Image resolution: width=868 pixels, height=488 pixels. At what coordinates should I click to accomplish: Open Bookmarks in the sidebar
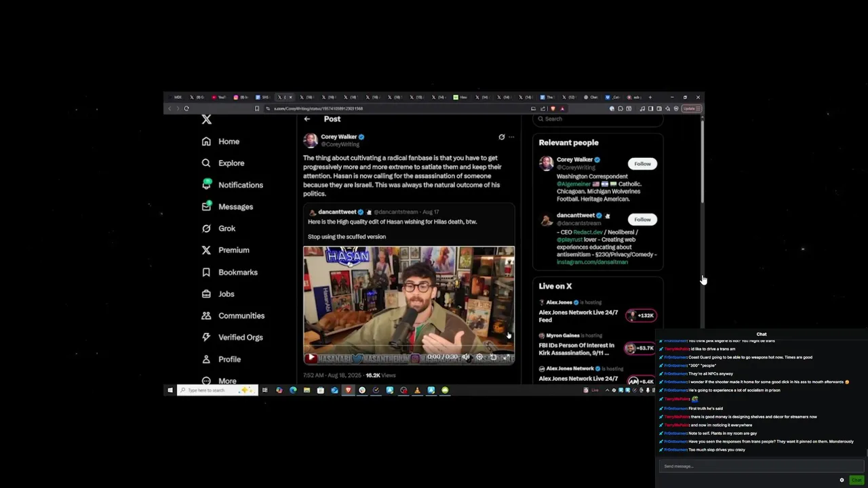[229, 272]
